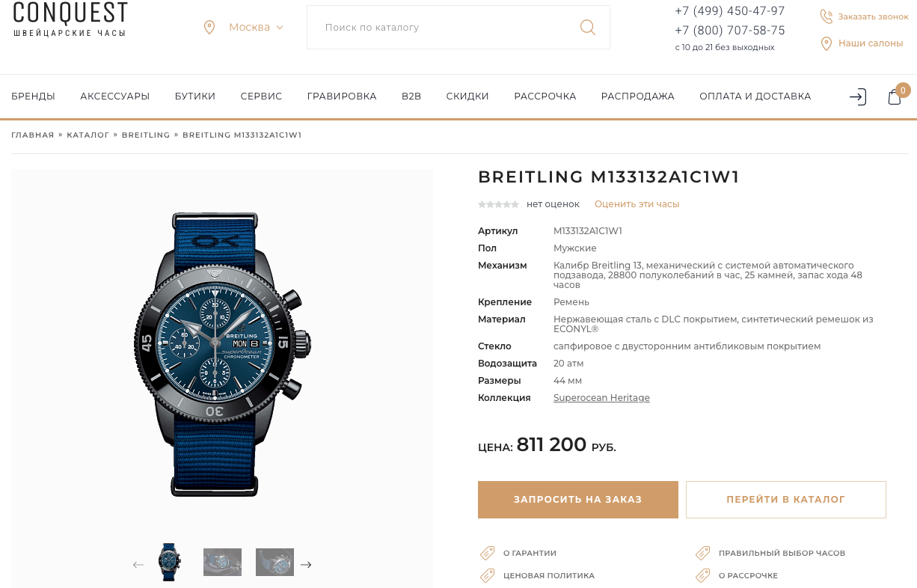Open the РАСПРОДАЖА menu item

(638, 97)
